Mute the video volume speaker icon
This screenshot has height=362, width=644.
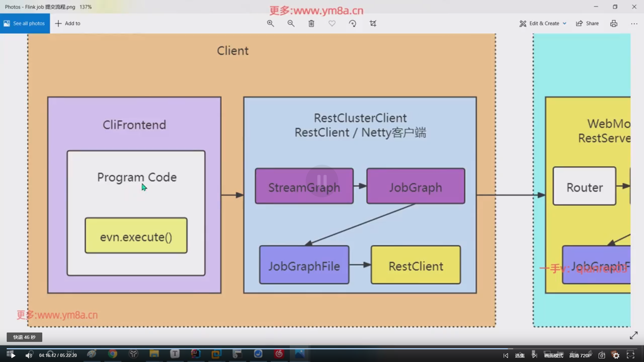[29, 356]
